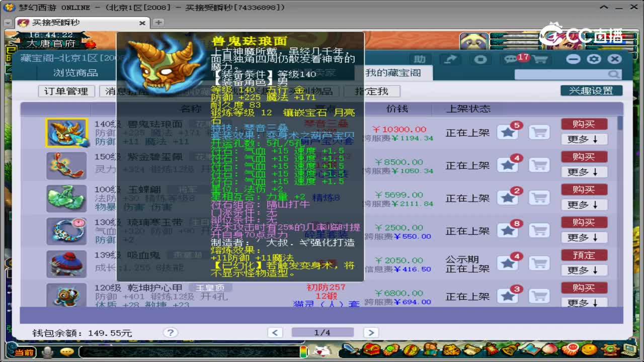Screen dimensions: 644x362
Task: Expand 更多 menu for ￥8500.00 item
Action: (x=584, y=172)
